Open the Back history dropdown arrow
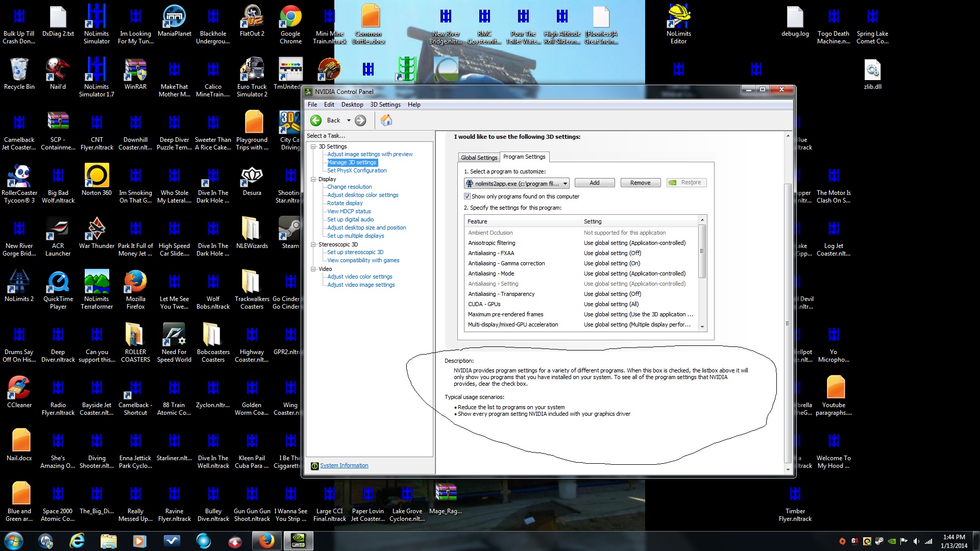Screen dimensions: 980x551 [349, 120]
